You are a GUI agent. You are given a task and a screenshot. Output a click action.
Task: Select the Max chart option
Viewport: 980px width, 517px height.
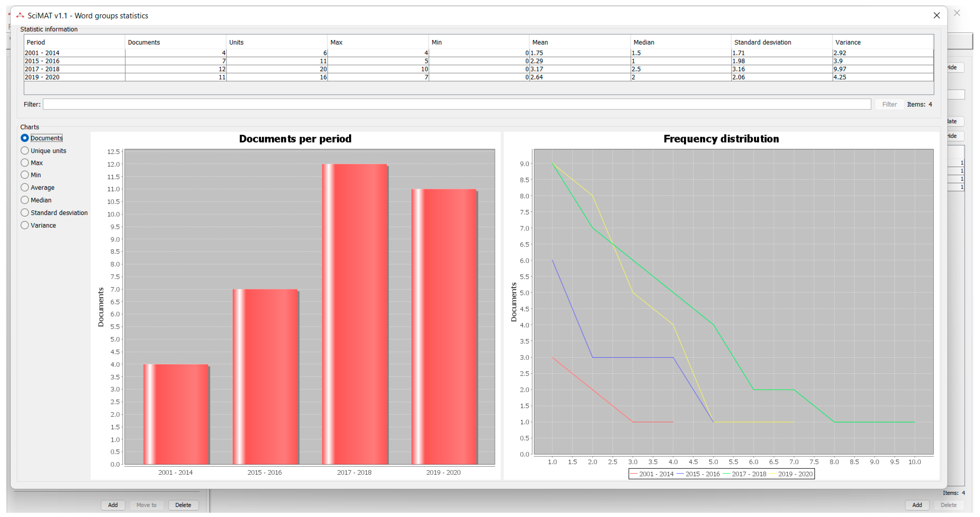[x=25, y=163]
